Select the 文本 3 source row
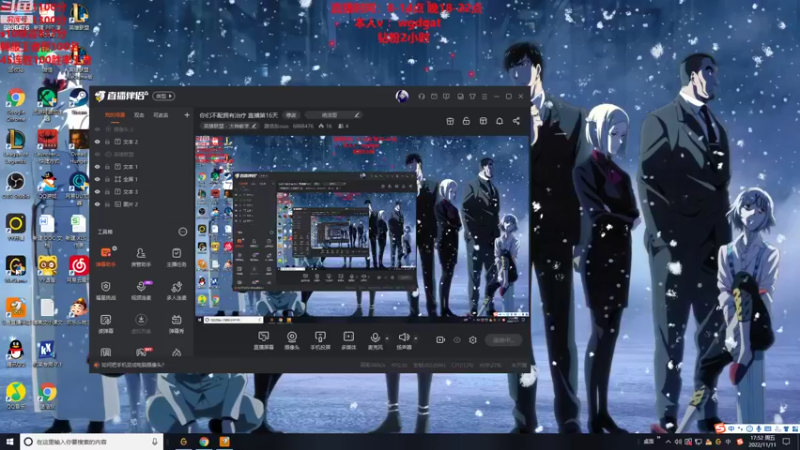The height and width of the screenshot is (450, 800). tap(141, 192)
